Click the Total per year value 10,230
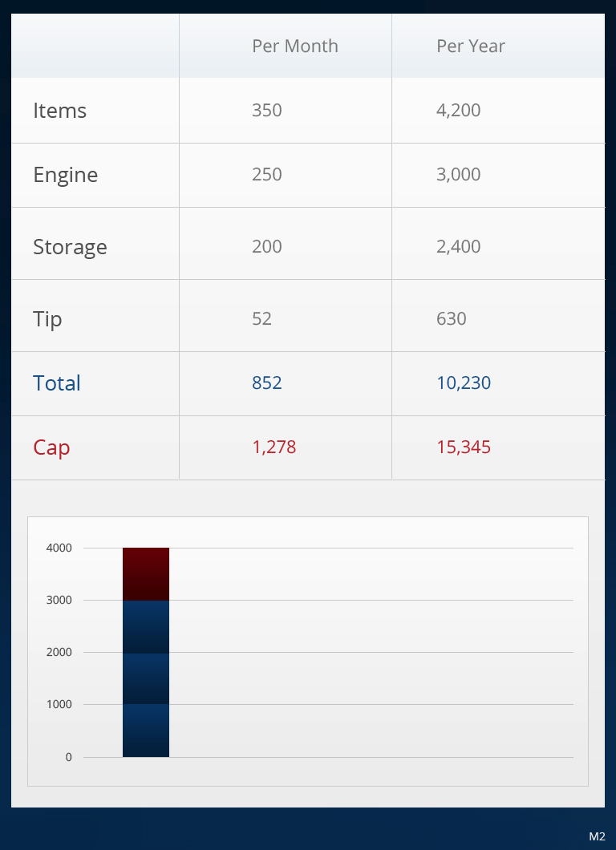This screenshot has width=616, height=850. (x=463, y=383)
